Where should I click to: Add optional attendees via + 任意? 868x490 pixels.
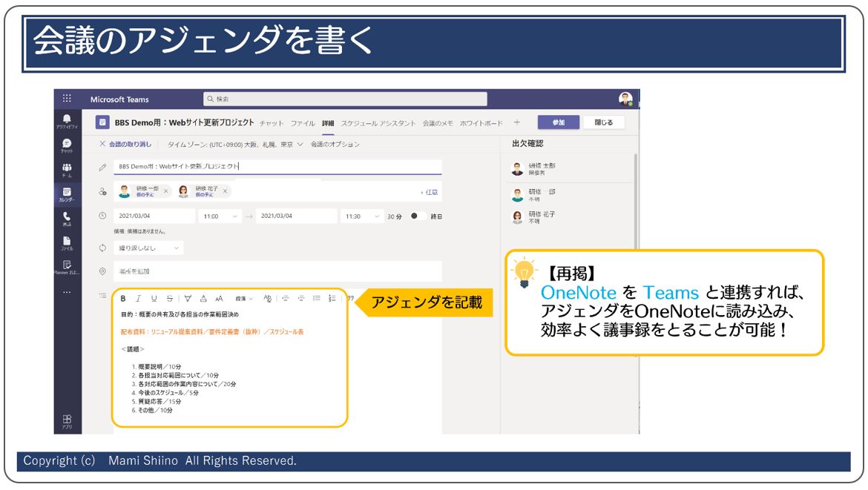pos(429,192)
